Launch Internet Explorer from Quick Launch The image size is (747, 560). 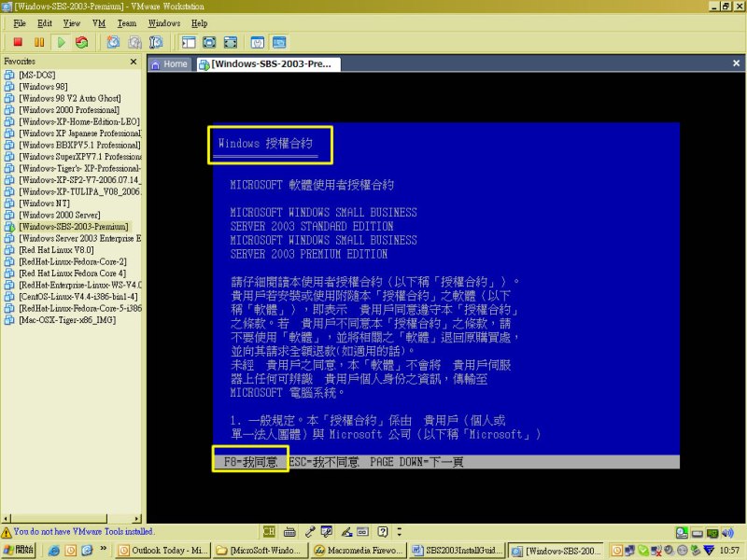point(54,551)
